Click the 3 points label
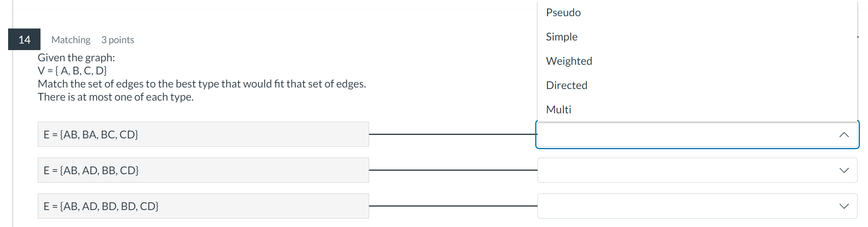 tap(118, 40)
